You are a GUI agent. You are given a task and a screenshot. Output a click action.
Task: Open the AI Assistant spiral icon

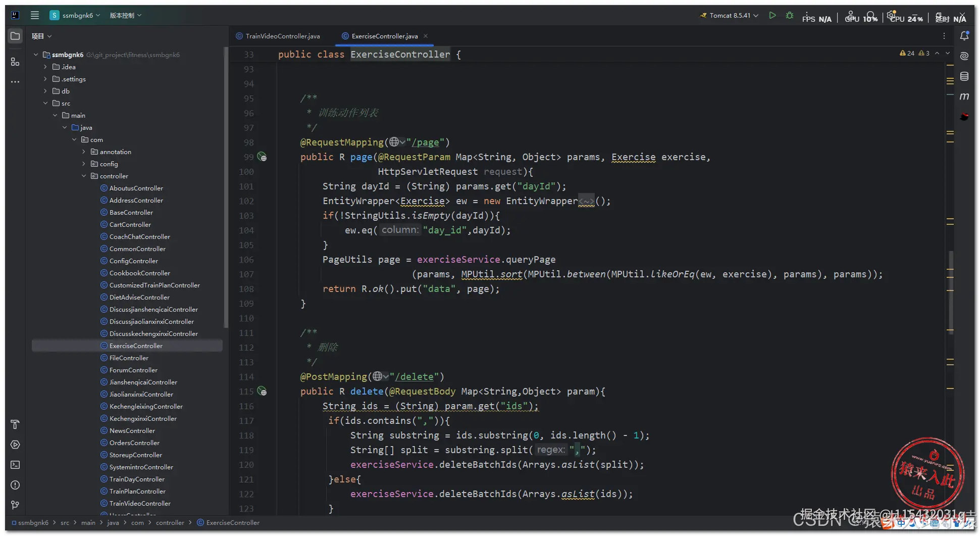pos(964,56)
